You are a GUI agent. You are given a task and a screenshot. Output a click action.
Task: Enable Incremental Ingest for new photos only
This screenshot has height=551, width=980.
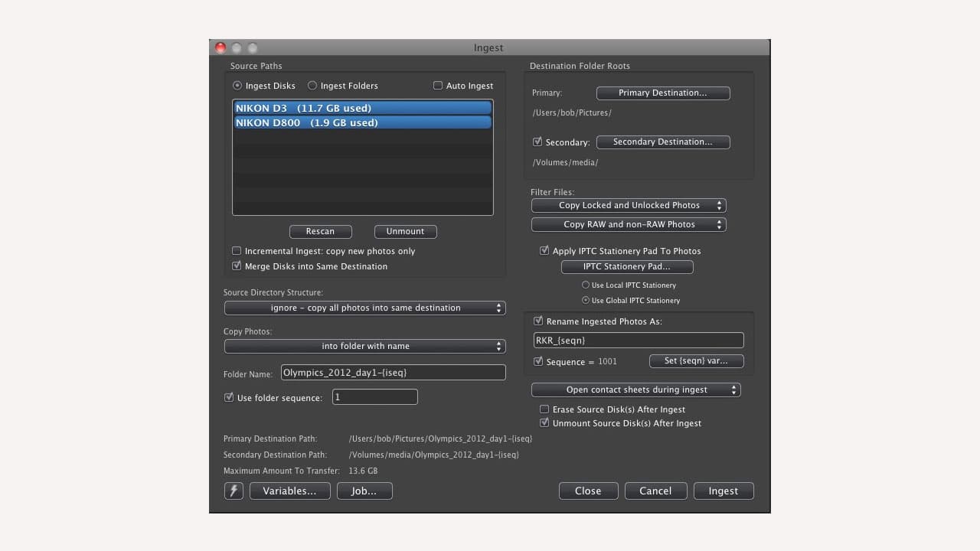(237, 250)
